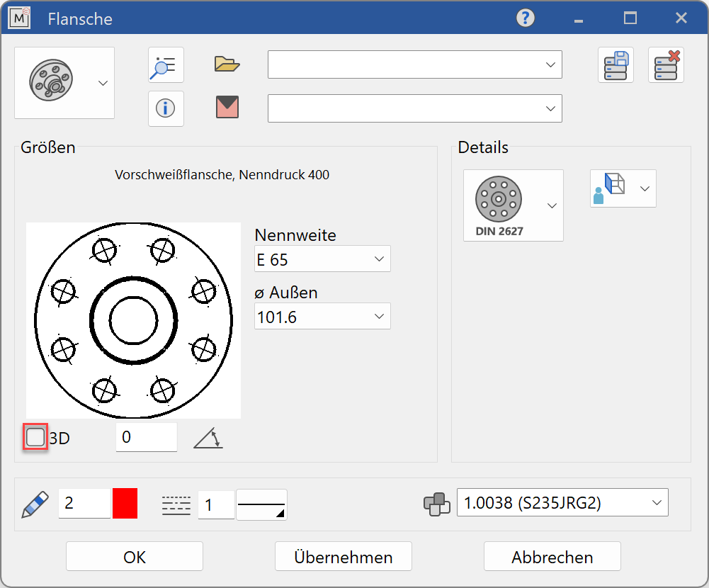Image resolution: width=709 pixels, height=588 pixels.
Task: Click the pen pencil icon
Action: point(35,504)
